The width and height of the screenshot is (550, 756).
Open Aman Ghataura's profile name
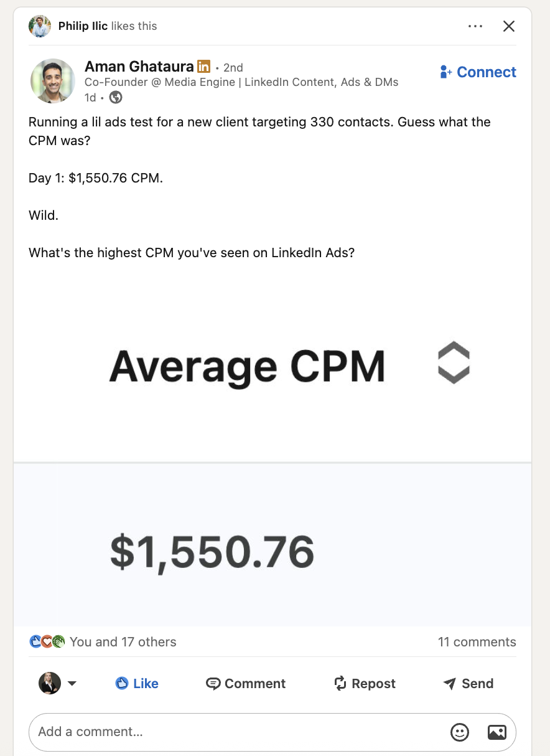(x=139, y=66)
